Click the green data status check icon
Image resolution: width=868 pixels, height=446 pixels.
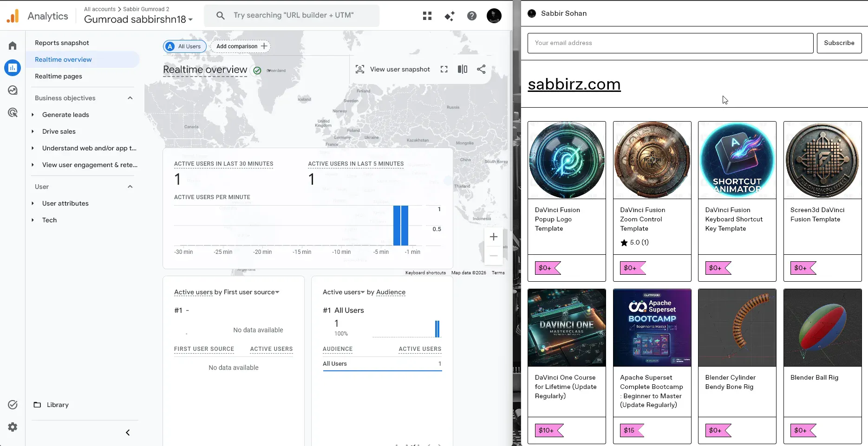click(257, 71)
